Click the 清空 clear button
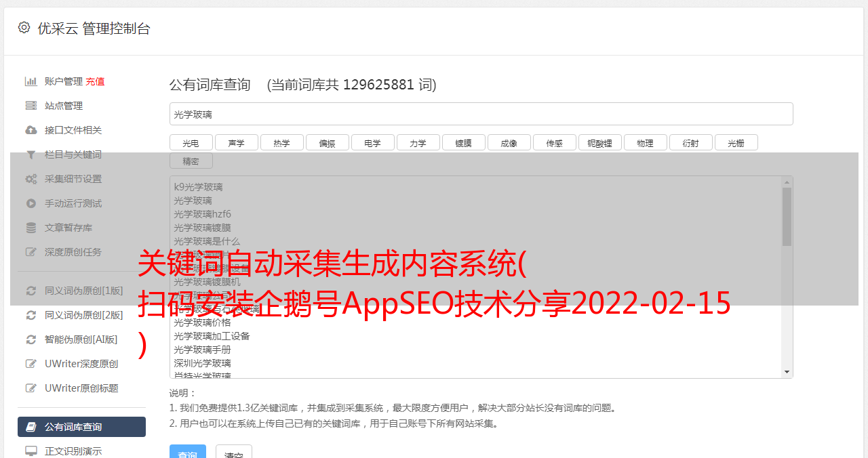This screenshot has height=458, width=868. (234, 451)
